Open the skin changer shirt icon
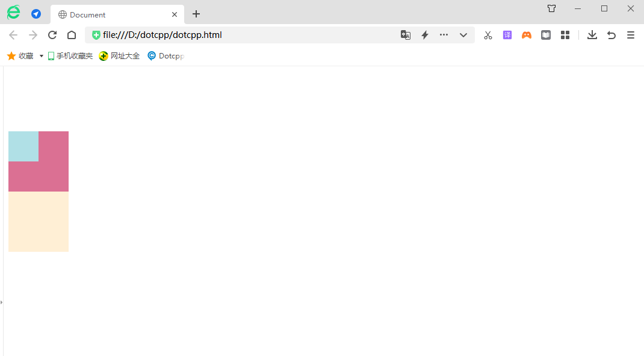Viewport: 644px width, 356px height. click(x=551, y=8)
